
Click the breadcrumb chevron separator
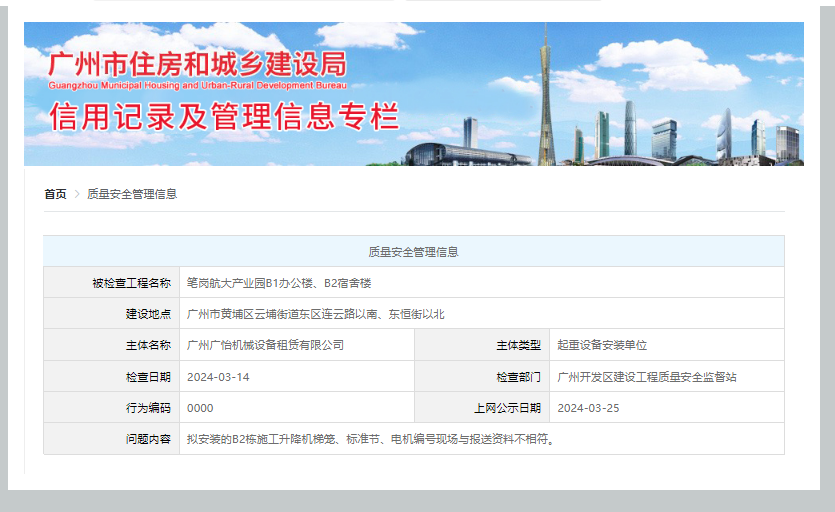pos(77,194)
